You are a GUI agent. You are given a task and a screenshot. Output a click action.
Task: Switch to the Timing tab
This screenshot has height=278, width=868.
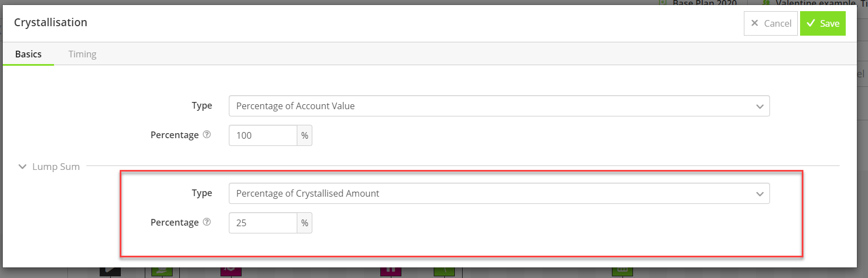coord(82,54)
